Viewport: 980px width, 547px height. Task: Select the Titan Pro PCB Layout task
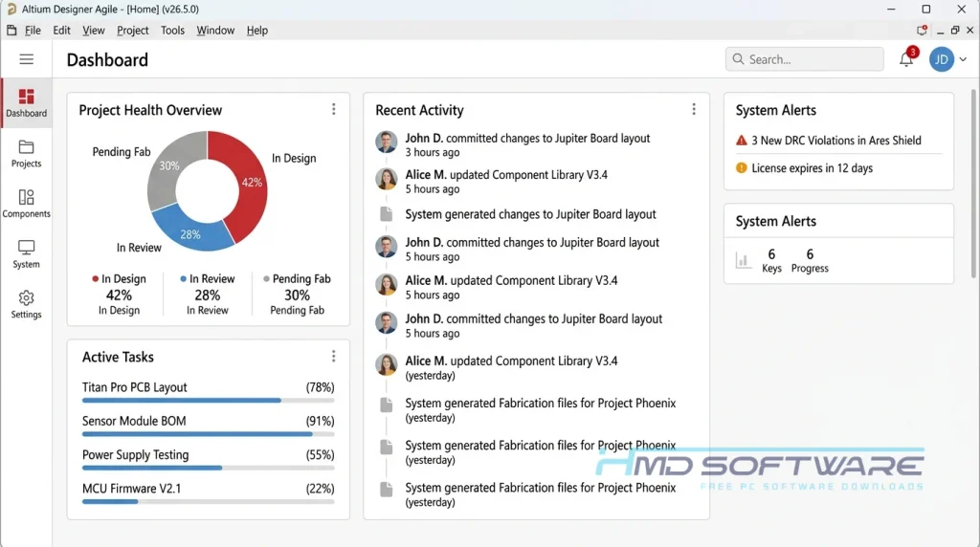tap(134, 387)
